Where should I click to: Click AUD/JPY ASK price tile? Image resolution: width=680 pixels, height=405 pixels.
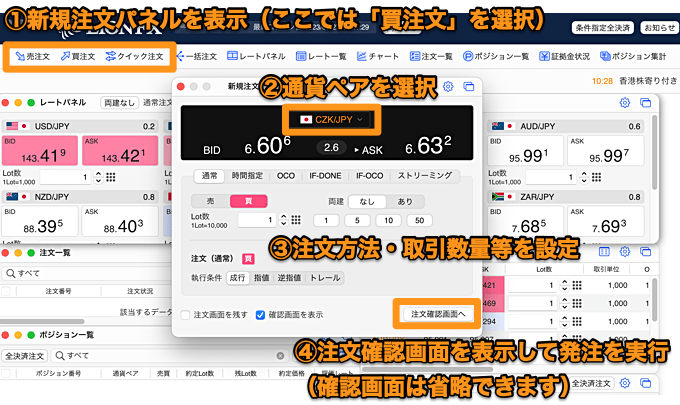[x=605, y=150]
